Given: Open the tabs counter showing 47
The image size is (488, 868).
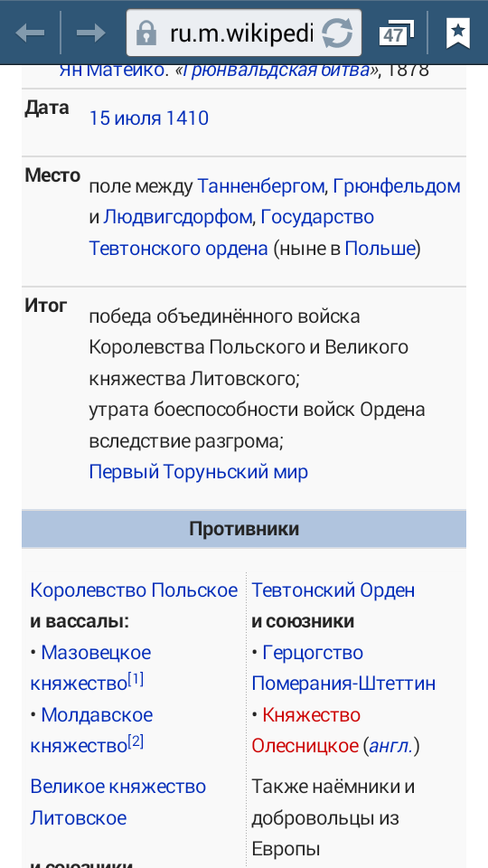Looking at the screenshot, I should [x=396, y=33].
